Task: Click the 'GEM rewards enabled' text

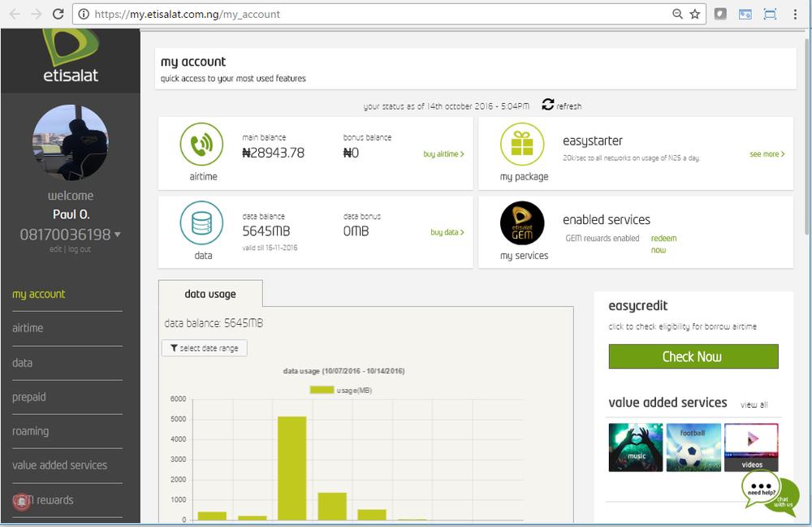Action: [x=603, y=238]
